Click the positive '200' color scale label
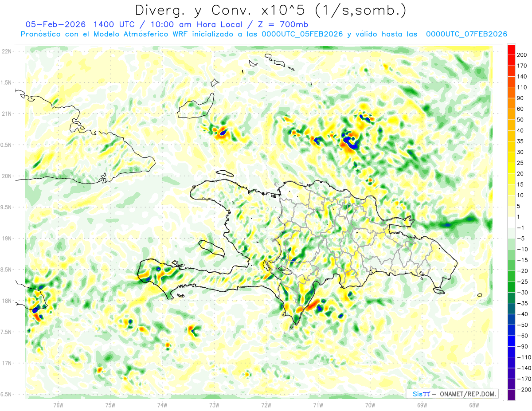The width and height of the screenshot is (532, 411). pos(522,55)
